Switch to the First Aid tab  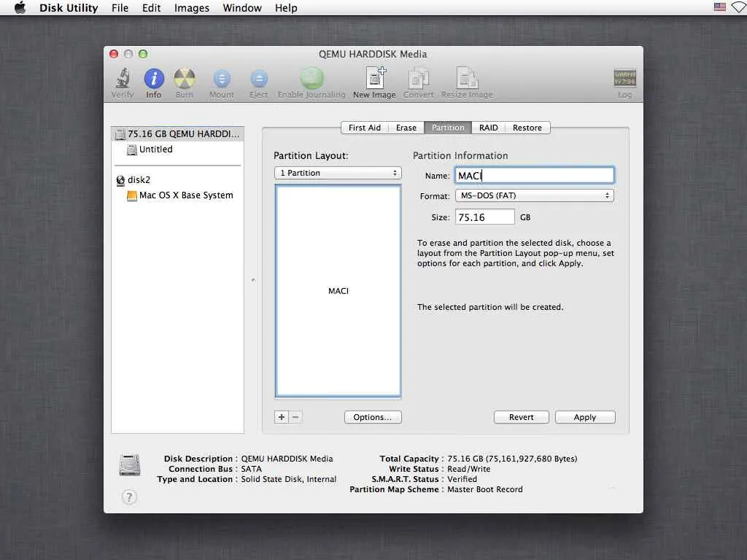(x=365, y=128)
